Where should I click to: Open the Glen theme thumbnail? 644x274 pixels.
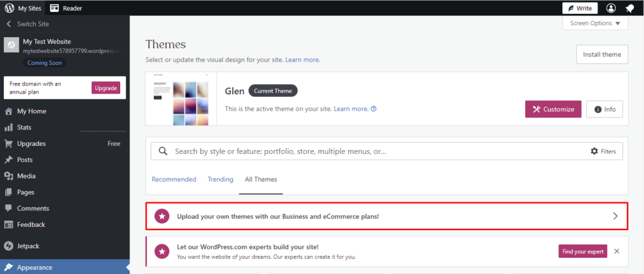tap(180, 99)
